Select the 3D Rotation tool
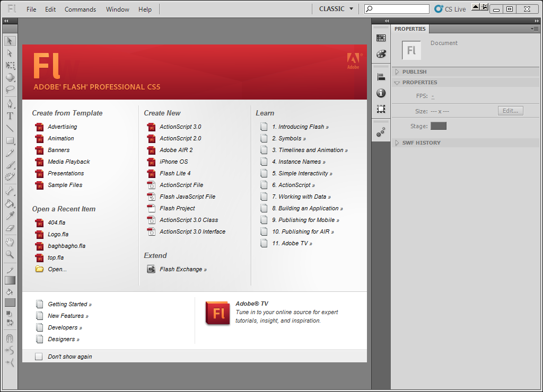Viewport: 543px width, 392px height. coord(10,77)
